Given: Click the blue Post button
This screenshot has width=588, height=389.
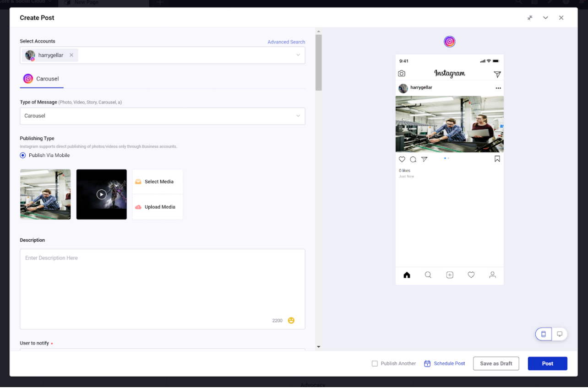Looking at the screenshot, I should tap(548, 364).
